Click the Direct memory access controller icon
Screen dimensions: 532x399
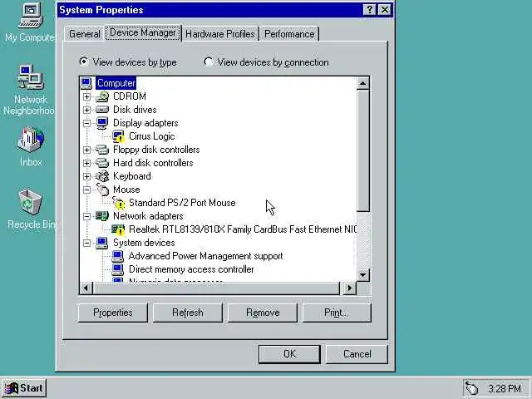(118, 269)
